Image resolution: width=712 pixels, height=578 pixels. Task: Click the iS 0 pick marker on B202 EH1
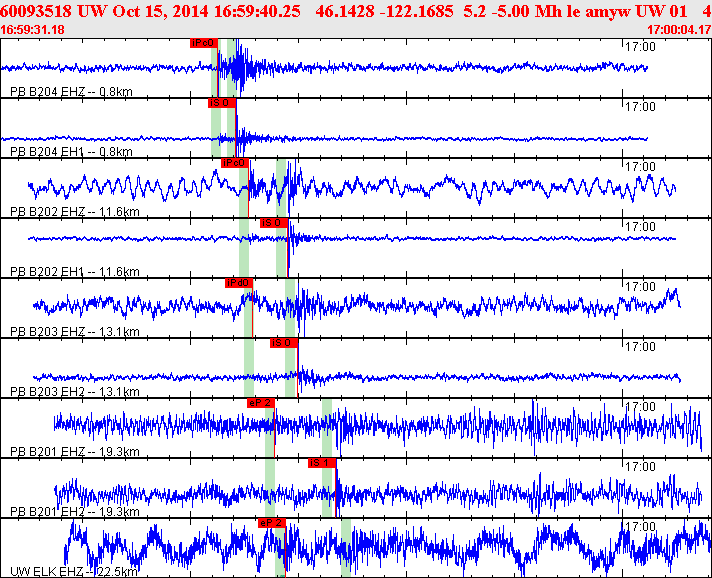273,223
